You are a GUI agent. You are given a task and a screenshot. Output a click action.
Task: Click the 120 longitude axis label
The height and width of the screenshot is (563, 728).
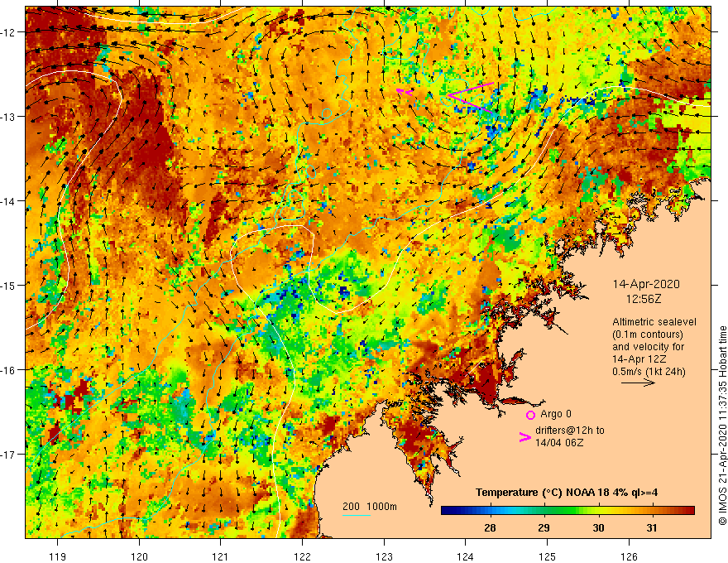click(x=139, y=556)
